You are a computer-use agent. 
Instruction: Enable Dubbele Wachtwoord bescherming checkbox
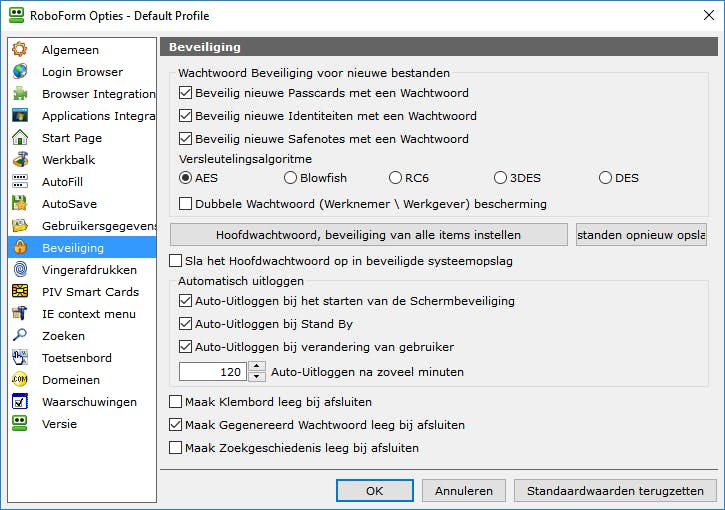point(185,203)
